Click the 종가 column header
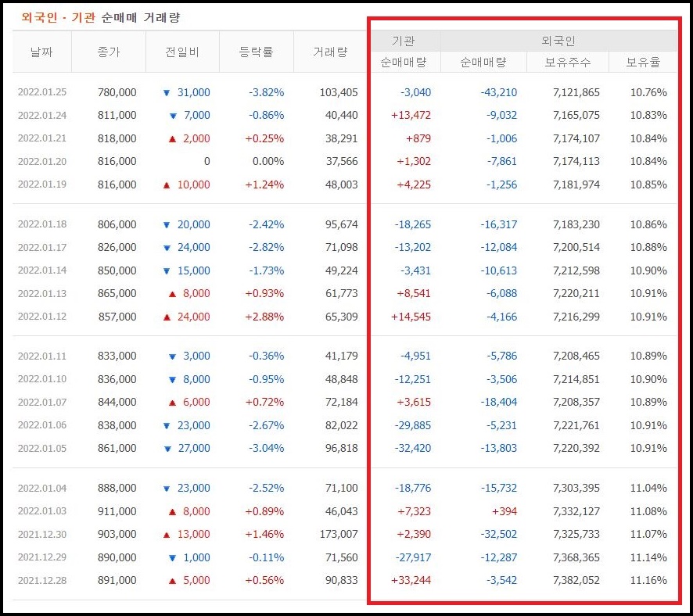Image resolution: width=693 pixels, height=616 pixels. 108,52
